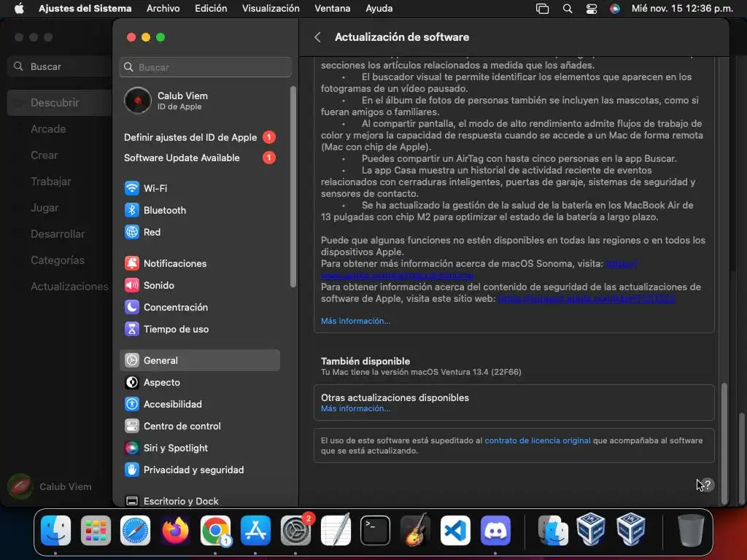Viewport: 747px width, 560px height.
Task: Click the Settings sidebar scrollbar
Action: [x=293, y=187]
